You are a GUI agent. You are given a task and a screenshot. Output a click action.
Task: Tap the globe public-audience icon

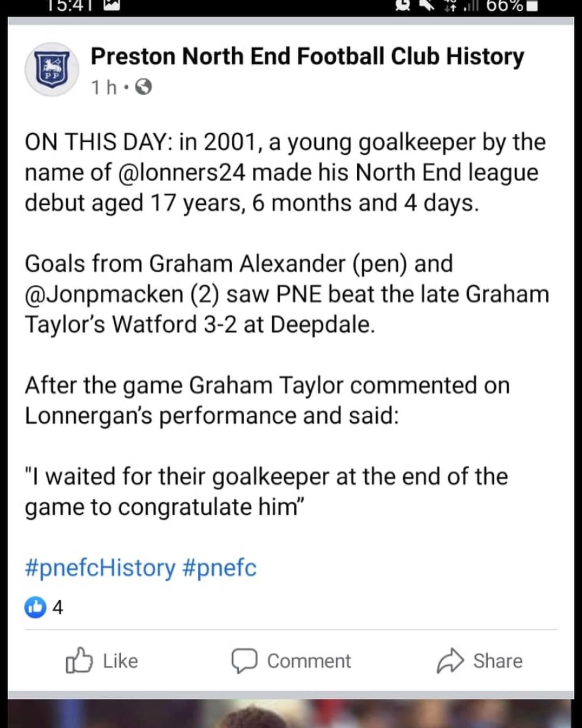pyautogui.click(x=143, y=87)
